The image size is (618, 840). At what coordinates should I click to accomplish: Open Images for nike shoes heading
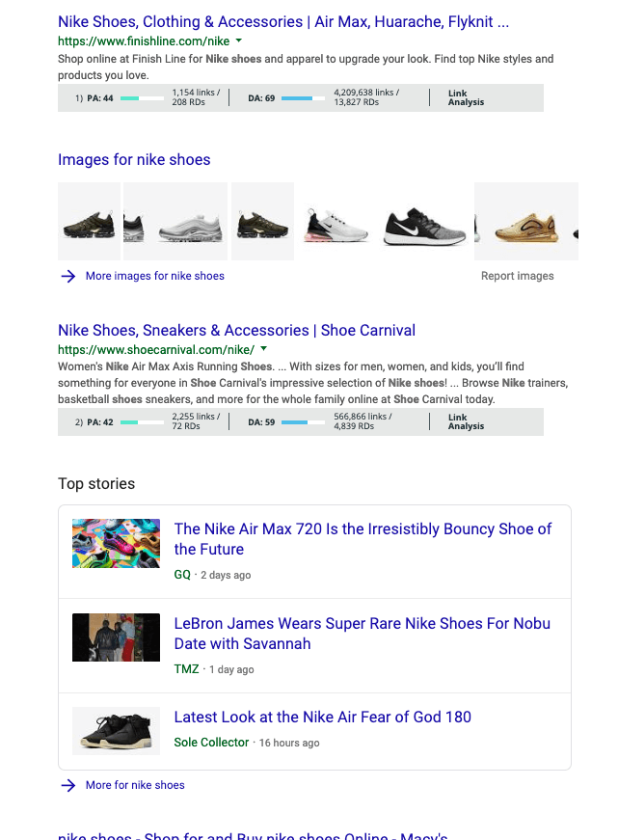pos(134,160)
